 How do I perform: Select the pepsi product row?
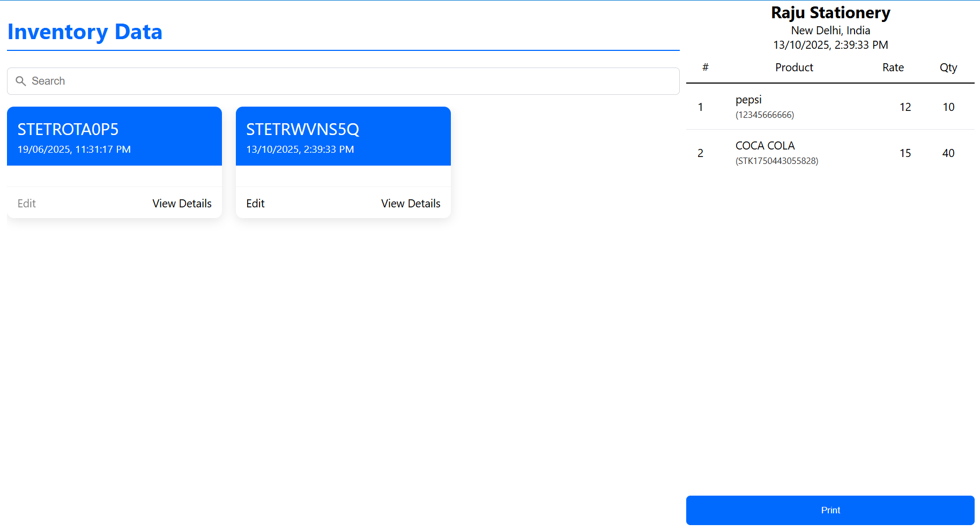coord(830,107)
